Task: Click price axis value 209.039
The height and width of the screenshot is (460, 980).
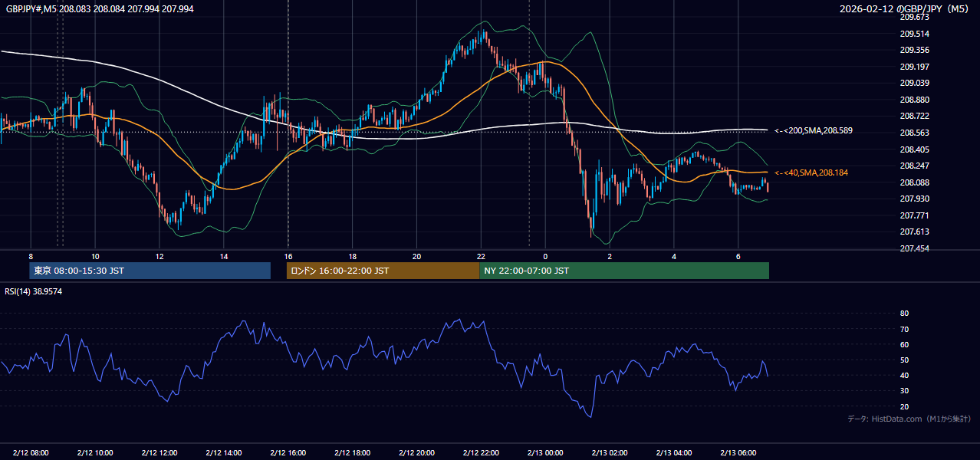Action: point(914,83)
